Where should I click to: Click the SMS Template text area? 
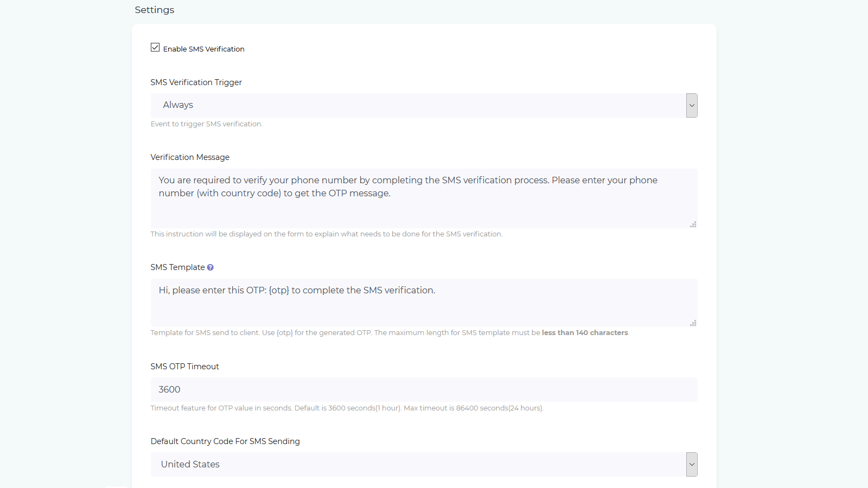pos(424,303)
